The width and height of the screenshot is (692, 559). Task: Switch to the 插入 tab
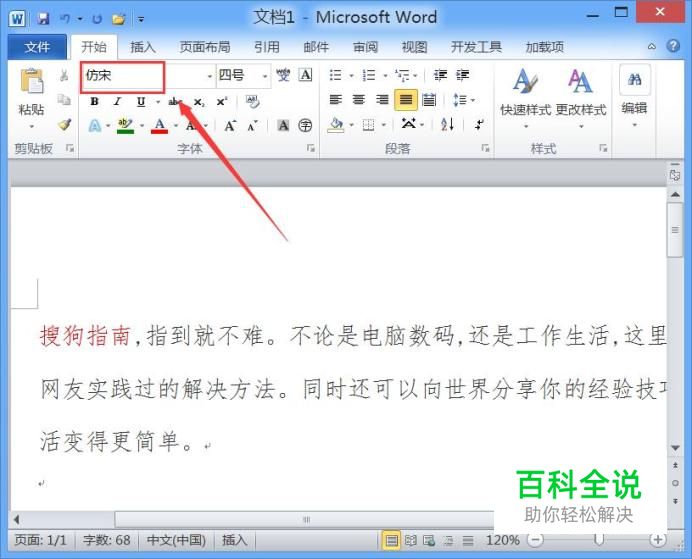coord(143,46)
